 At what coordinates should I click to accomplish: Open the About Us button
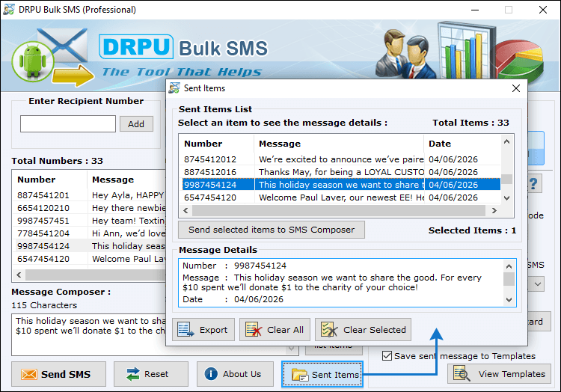[235, 374]
